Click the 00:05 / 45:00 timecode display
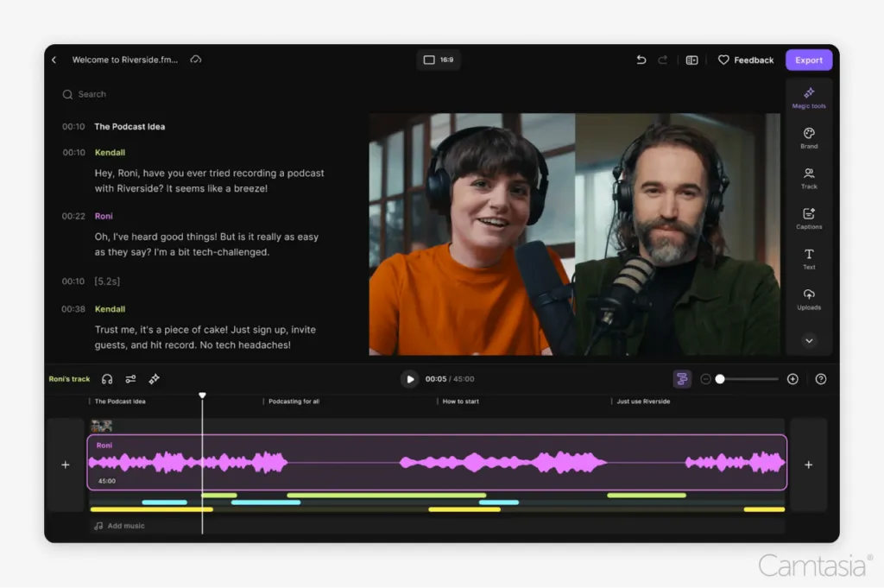The height and width of the screenshot is (588, 884). (449, 379)
